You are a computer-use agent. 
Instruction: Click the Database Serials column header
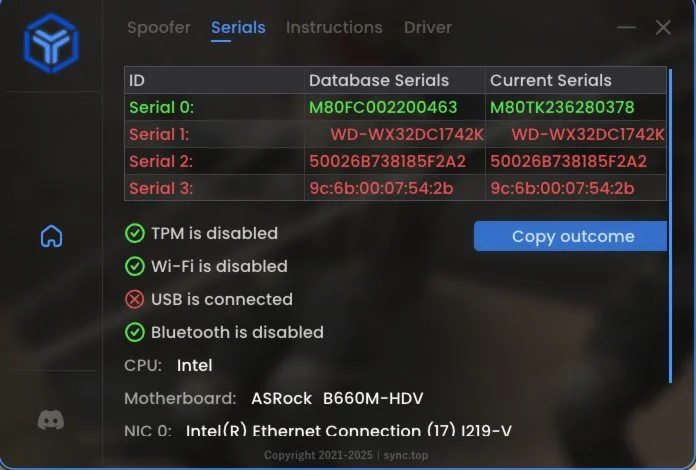pos(379,80)
